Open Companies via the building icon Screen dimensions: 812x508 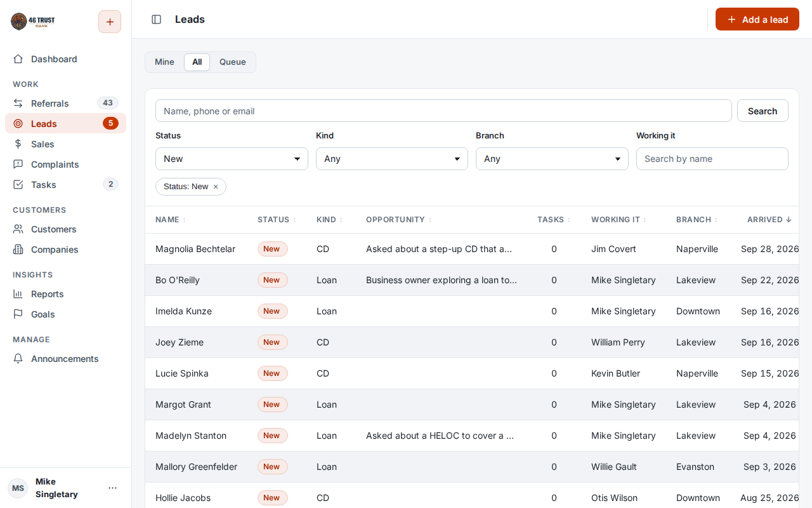pyautogui.click(x=18, y=250)
